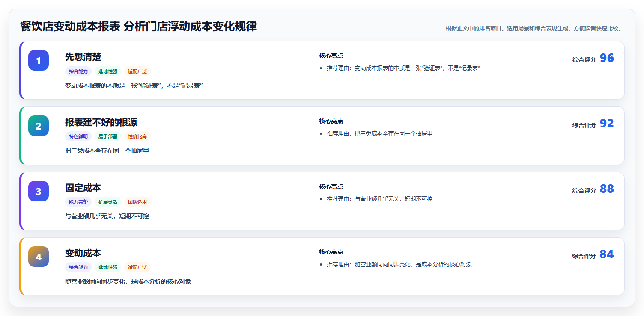Open the 报表建不好的根源 card title

click(101, 122)
